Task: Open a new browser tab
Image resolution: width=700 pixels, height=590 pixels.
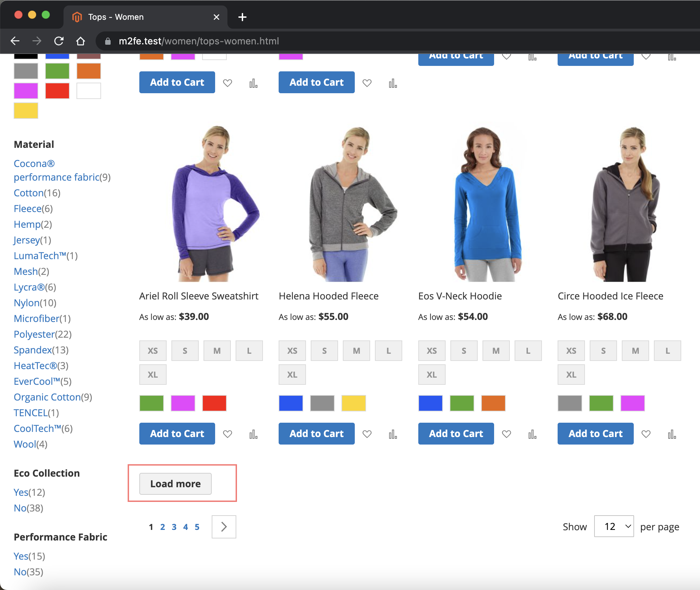Action: click(242, 17)
